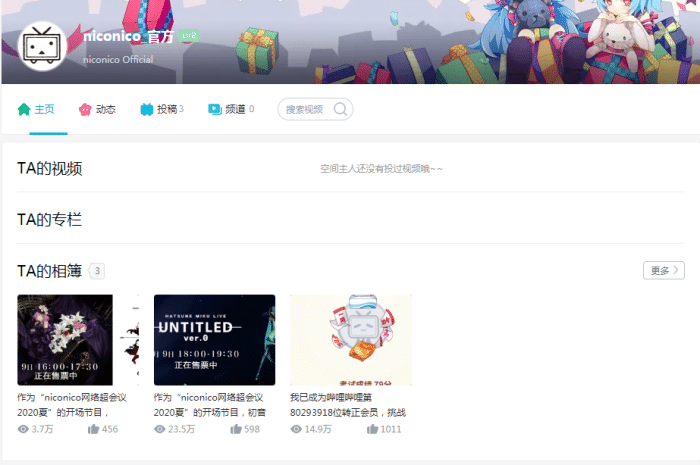Viewport: 700px width, 465px height.
Task: Click the green house home icon
Action: tap(24, 109)
